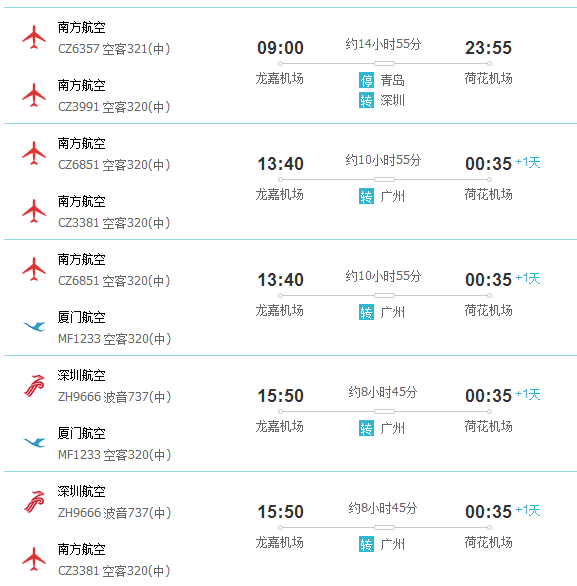Click the +1天 label in second itinerary
Screen dimensions: 577x586
pyautogui.click(x=528, y=163)
